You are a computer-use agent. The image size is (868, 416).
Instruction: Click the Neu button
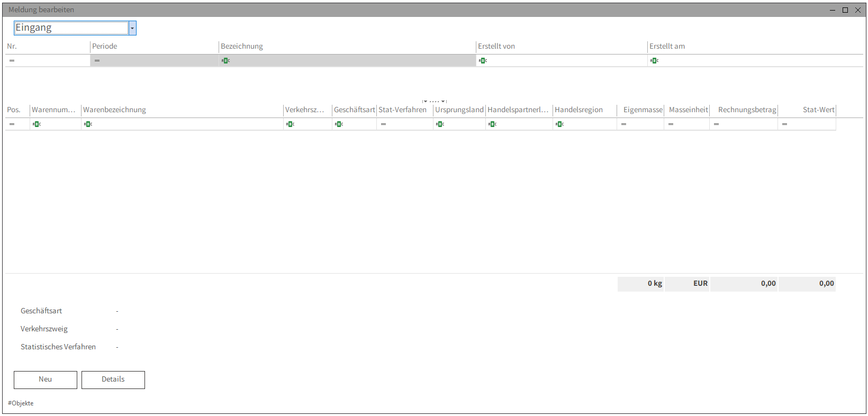point(46,379)
